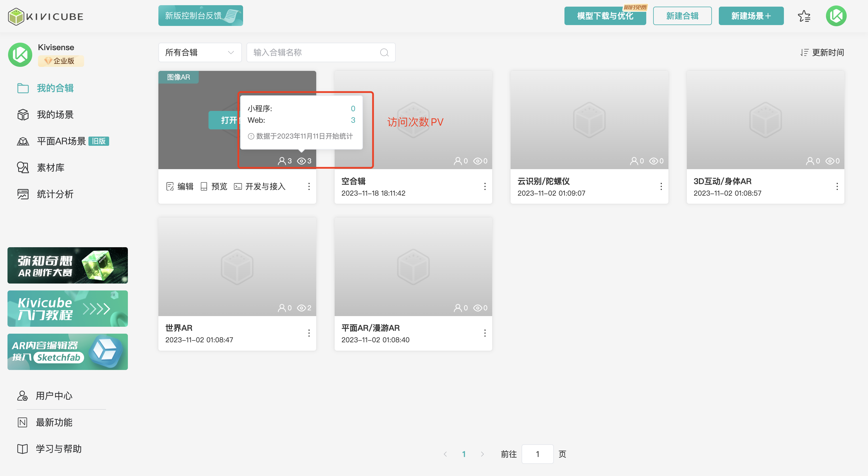Open 统计分析 in the sidebar
The width and height of the screenshot is (868, 476).
click(x=55, y=194)
